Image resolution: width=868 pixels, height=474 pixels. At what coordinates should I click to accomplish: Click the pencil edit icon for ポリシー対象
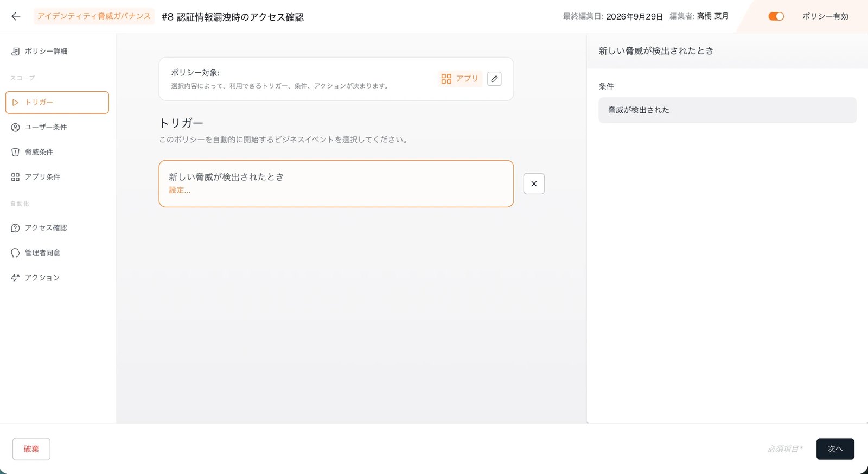pos(494,79)
